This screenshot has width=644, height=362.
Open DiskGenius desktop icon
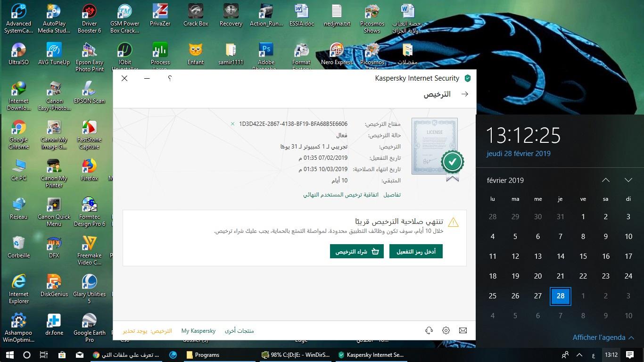(54, 286)
